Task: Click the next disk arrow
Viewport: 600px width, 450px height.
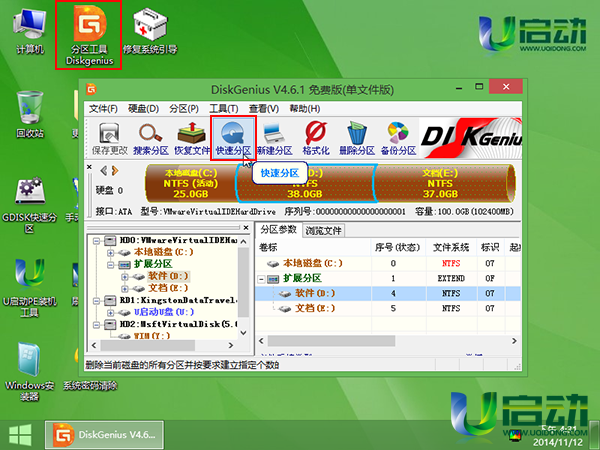Action: pyautogui.click(x=115, y=171)
